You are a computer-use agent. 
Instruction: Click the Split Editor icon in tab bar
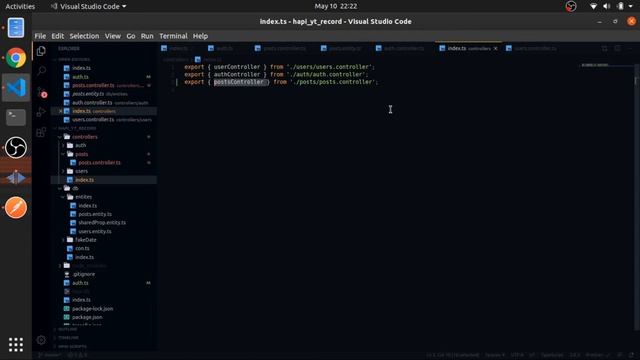pyautogui.click(x=618, y=49)
